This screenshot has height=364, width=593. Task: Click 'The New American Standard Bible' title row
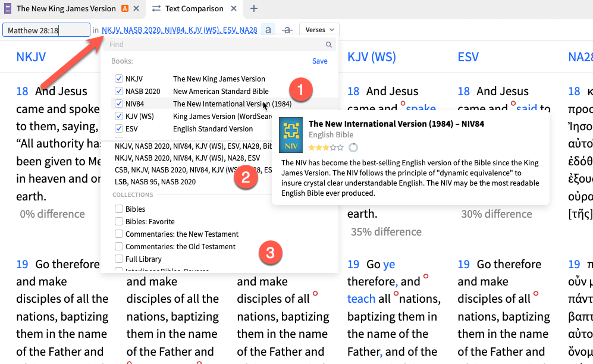click(x=221, y=91)
